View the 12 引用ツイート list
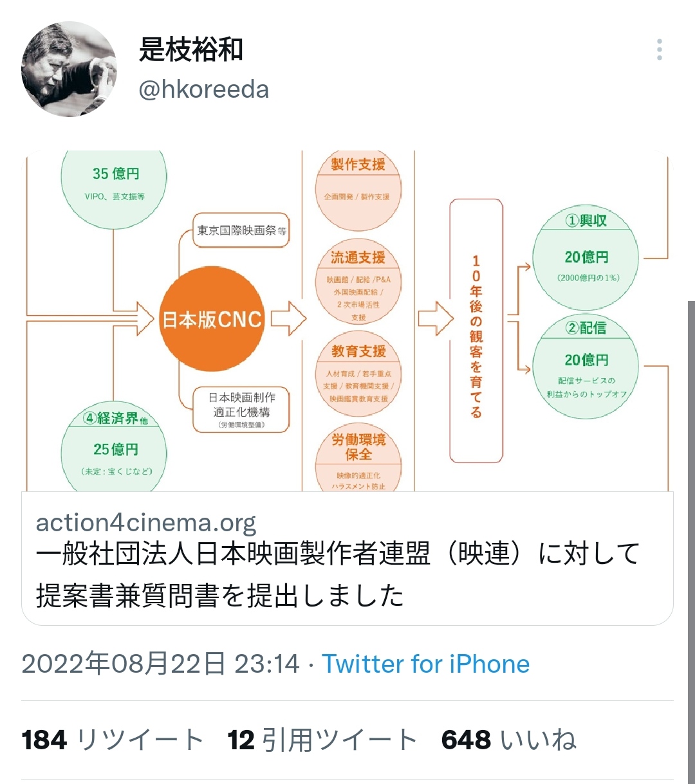695x784 pixels. coord(322,740)
